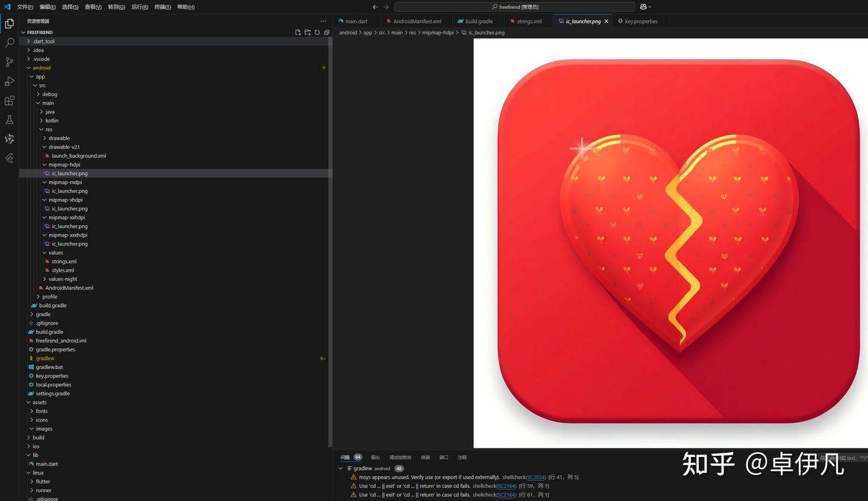The width and height of the screenshot is (868, 501).
Task: Open local.properties file
Action: tap(53, 385)
